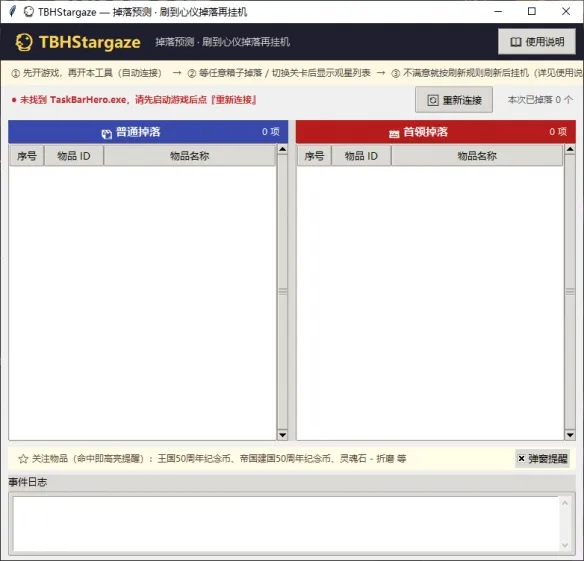Screen dimensions: 584x561
Task: Maximize the TBHStargaze window
Action: [532, 12]
